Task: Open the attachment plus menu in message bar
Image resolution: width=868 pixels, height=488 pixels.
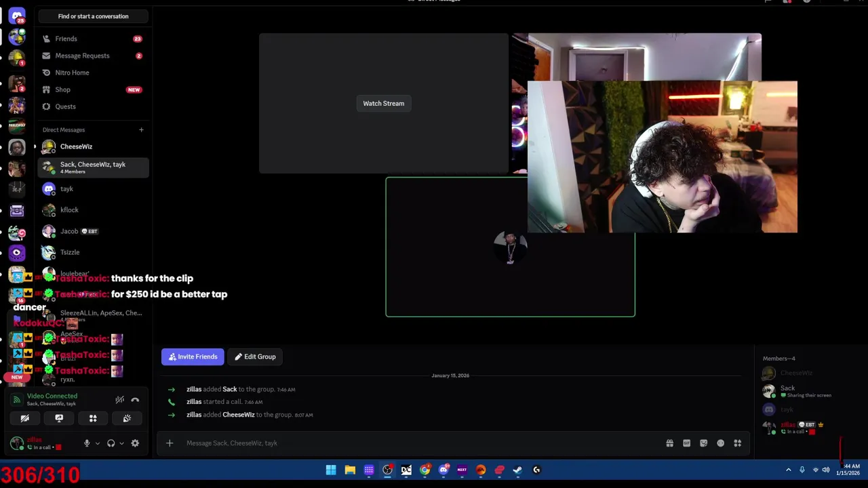Action: tap(170, 443)
